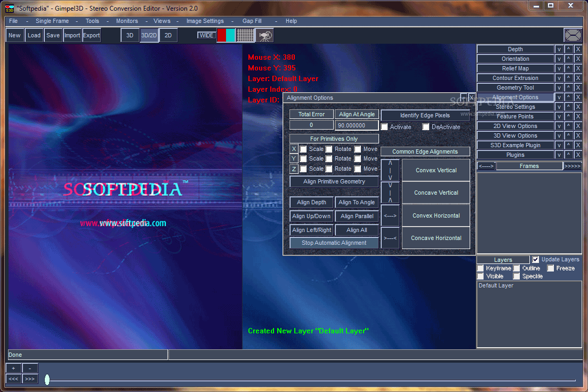This screenshot has height=392, width=588.
Task: Click the Gimpel3D app icon in title bar
Action: tap(10, 8)
